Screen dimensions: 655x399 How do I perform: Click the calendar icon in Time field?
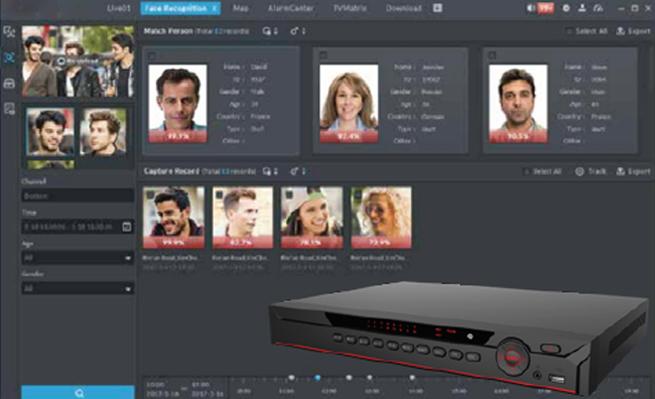click(x=127, y=226)
